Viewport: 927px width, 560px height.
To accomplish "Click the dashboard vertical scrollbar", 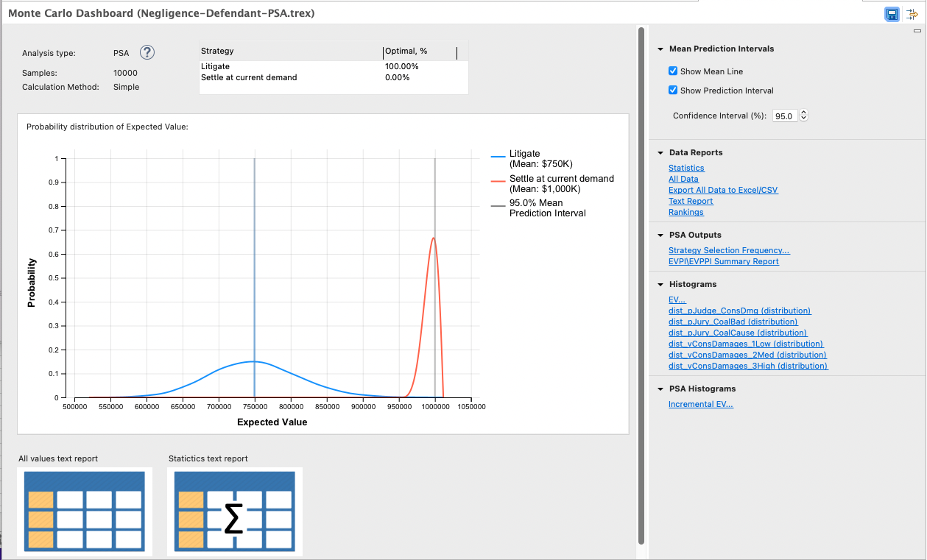I will [641, 287].
